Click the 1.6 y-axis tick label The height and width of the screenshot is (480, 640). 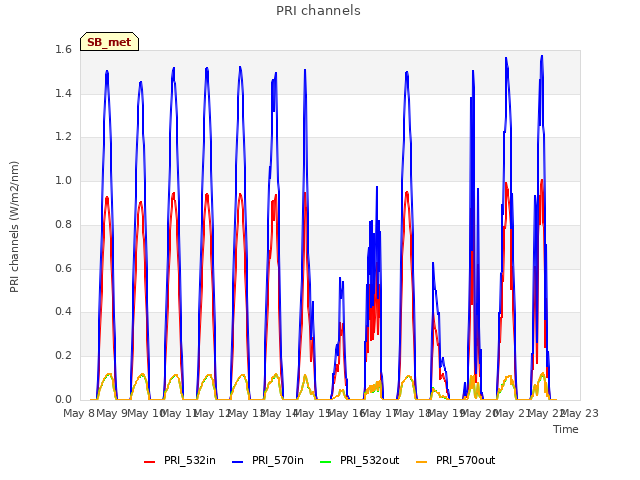pos(63,49)
